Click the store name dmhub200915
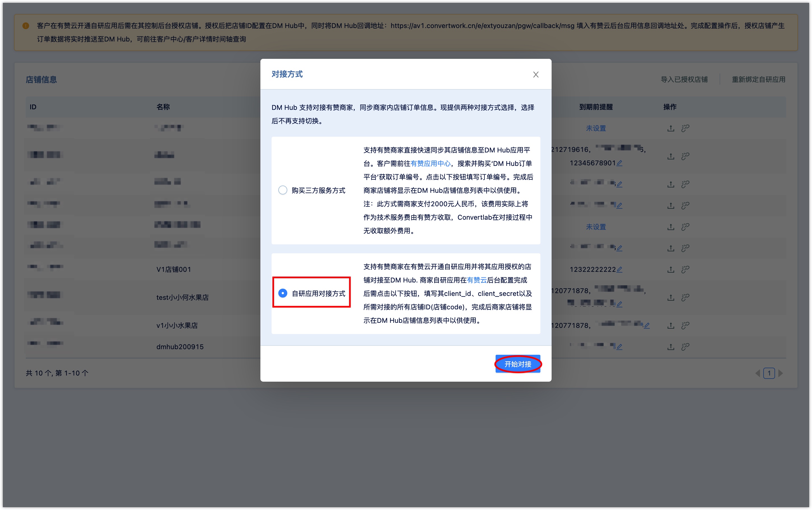This screenshot has height=510, width=812. click(x=180, y=347)
